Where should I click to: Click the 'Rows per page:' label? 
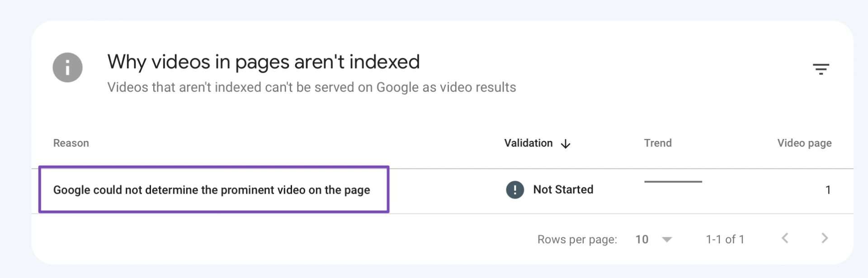point(577,239)
